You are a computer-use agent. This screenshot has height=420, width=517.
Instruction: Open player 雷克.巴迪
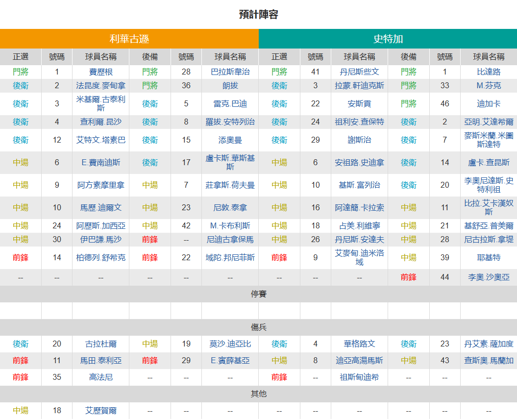pos(230,103)
